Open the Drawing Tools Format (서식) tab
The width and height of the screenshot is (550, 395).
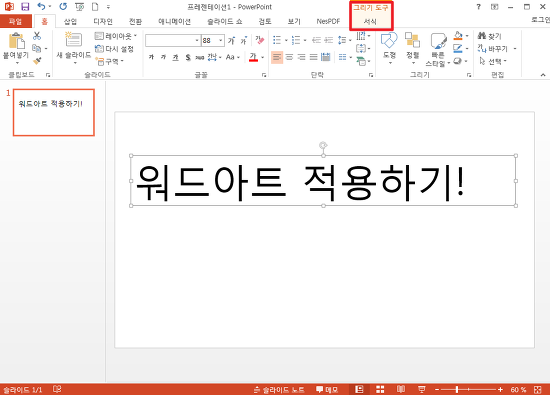pyautogui.click(x=370, y=21)
